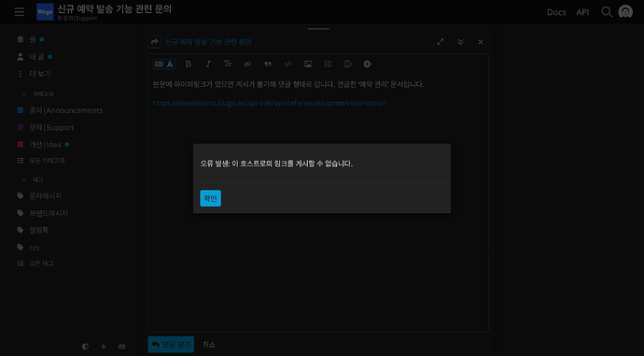Click the Bizgo logo
Viewport: 644px width, 356px height.
click(45, 12)
